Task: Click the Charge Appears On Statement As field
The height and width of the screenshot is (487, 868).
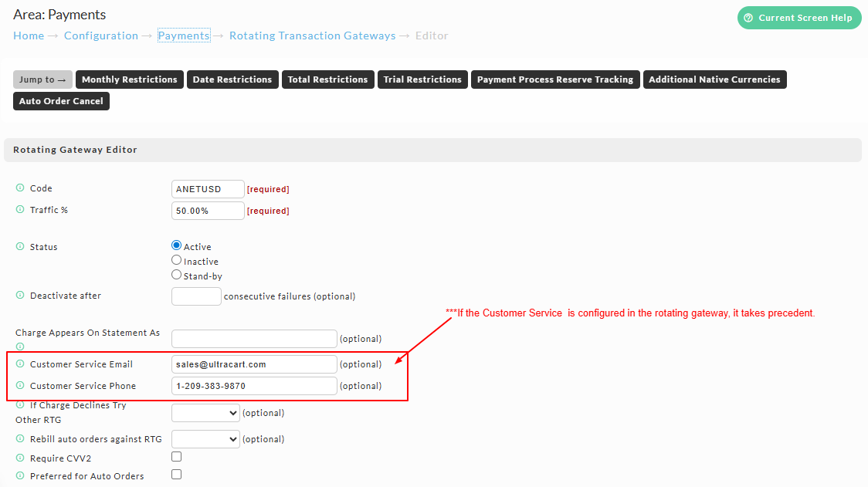Action: 254,339
